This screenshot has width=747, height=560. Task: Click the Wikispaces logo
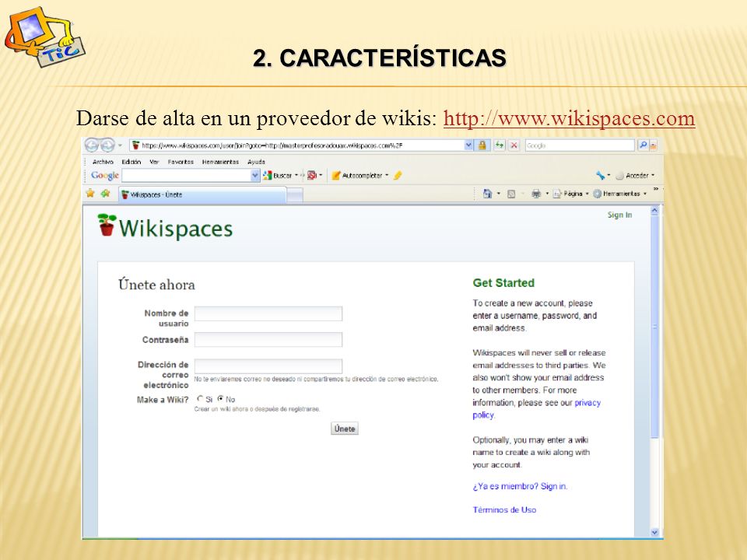pyautogui.click(x=165, y=227)
